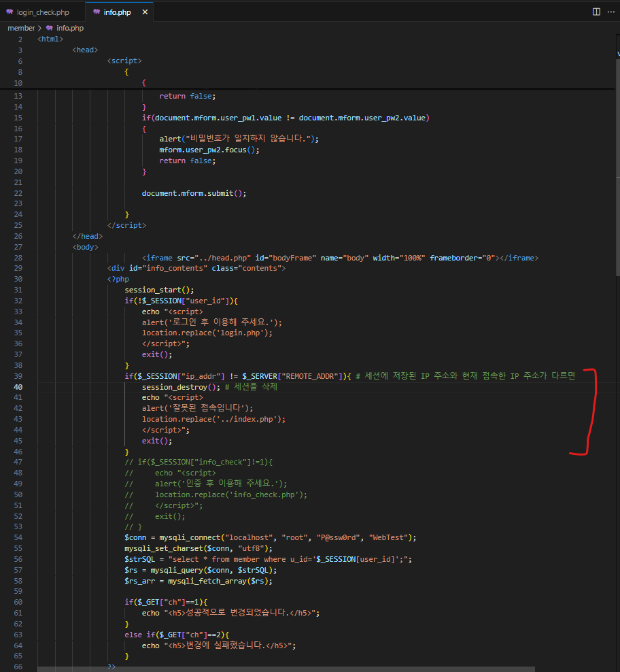Click the mysqli_connect line

[270, 537]
